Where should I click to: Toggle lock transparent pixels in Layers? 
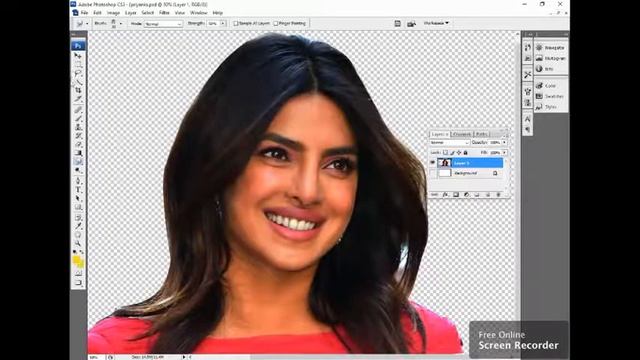(x=445, y=153)
